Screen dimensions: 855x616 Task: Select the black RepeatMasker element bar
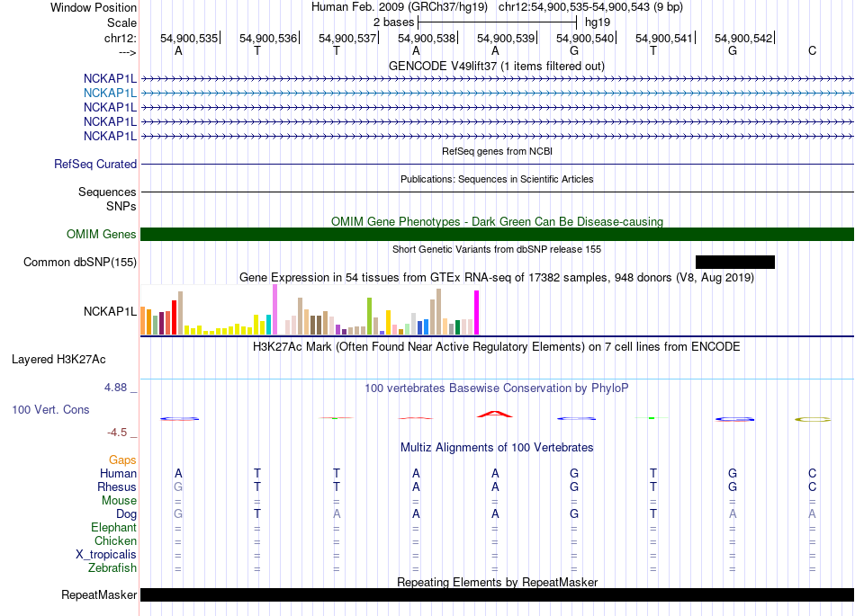point(497,594)
